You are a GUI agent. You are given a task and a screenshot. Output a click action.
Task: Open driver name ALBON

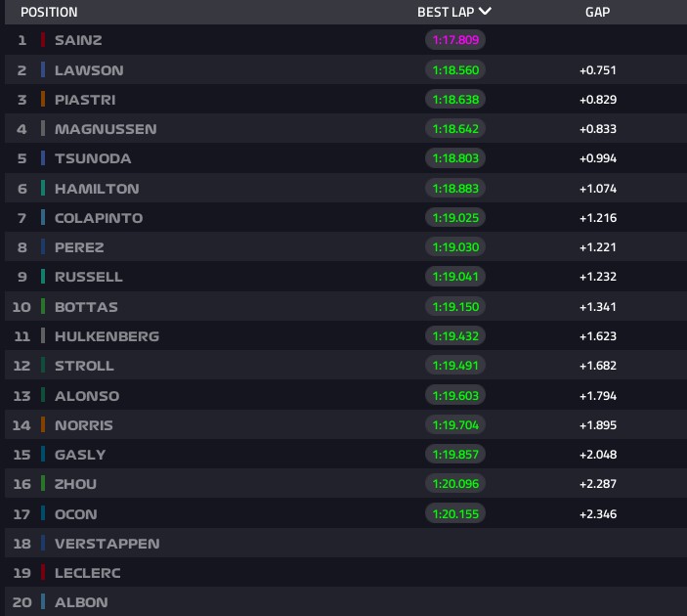[x=81, y=602]
